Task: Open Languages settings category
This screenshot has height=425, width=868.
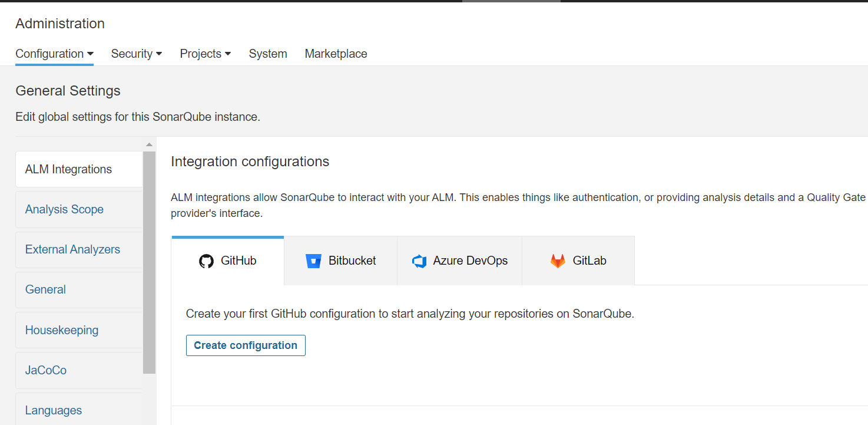Action: tap(54, 410)
